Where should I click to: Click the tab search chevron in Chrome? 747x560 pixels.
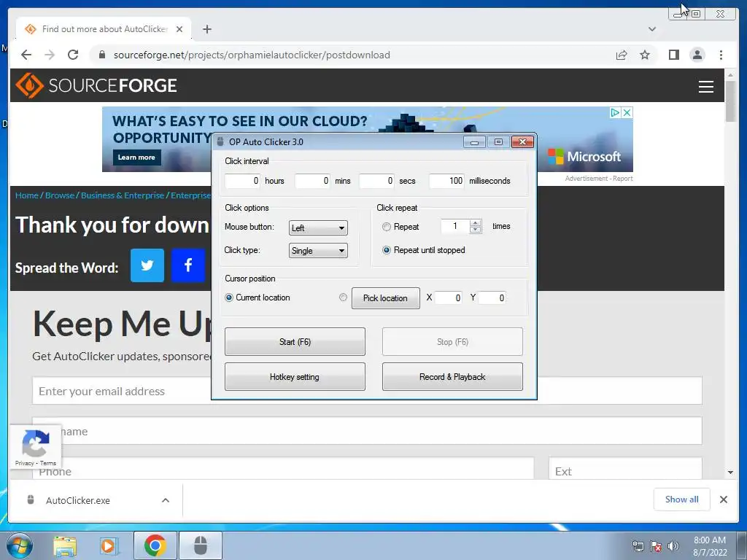click(652, 29)
